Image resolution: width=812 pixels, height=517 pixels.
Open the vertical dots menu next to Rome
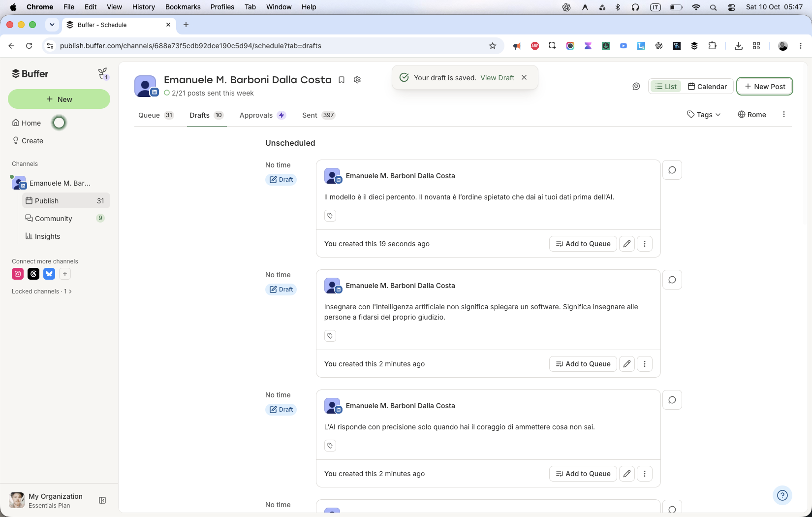pos(784,115)
